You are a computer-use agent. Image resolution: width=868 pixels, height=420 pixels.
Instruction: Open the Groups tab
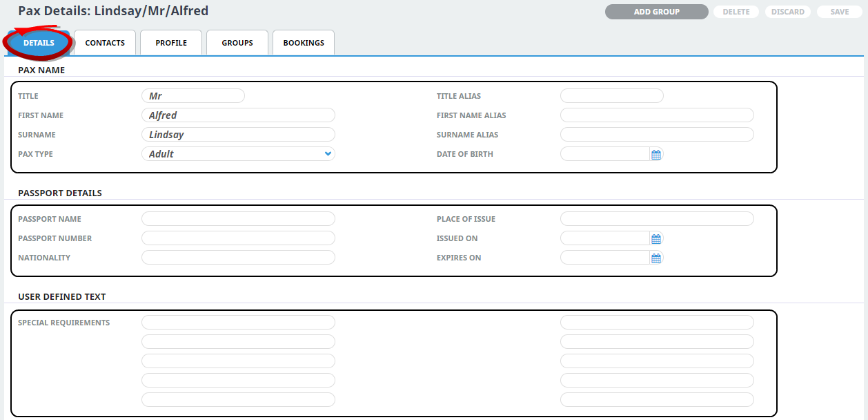pos(237,43)
